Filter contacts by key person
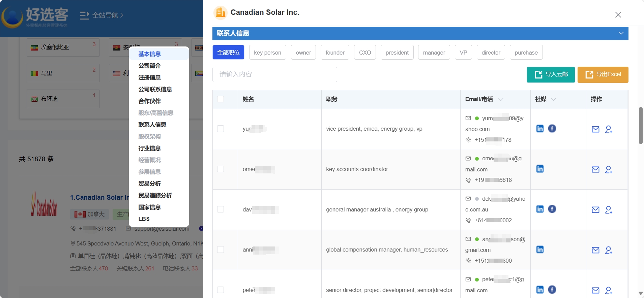This screenshot has height=298, width=644. pyautogui.click(x=267, y=52)
